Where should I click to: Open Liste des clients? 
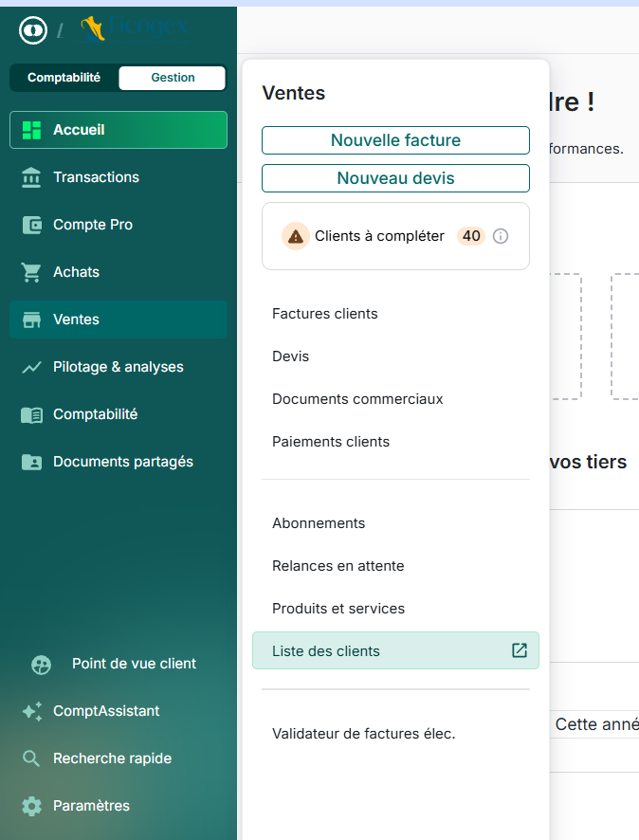pos(396,650)
